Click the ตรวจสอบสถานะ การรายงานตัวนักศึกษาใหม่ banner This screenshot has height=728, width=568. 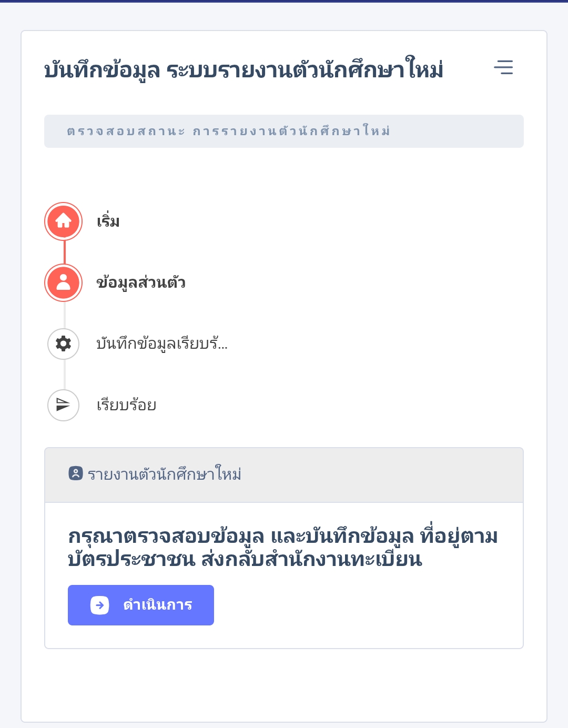(x=284, y=131)
